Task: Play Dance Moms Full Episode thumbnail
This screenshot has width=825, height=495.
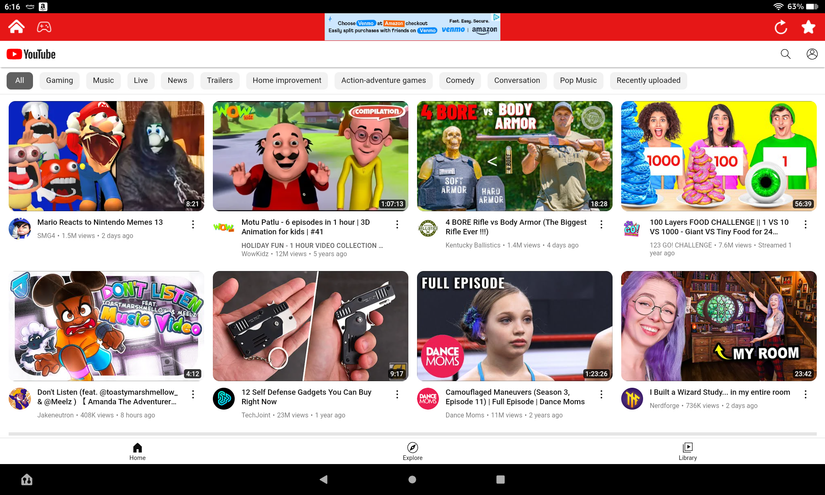Action: (x=515, y=326)
